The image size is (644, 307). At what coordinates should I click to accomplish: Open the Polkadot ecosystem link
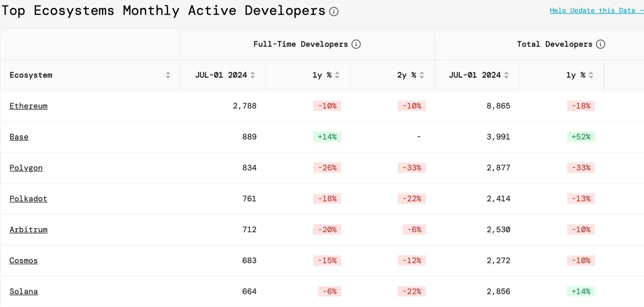(28, 199)
